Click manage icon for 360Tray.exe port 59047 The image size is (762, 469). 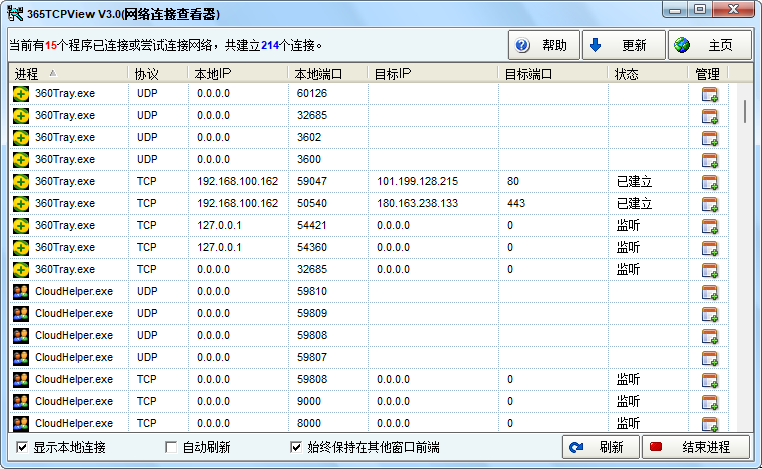(710, 182)
